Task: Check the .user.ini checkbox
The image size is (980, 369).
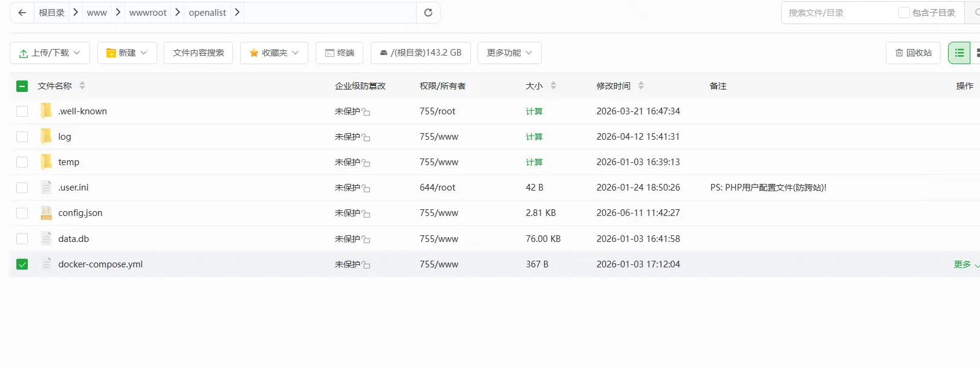Action: (22, 188)
